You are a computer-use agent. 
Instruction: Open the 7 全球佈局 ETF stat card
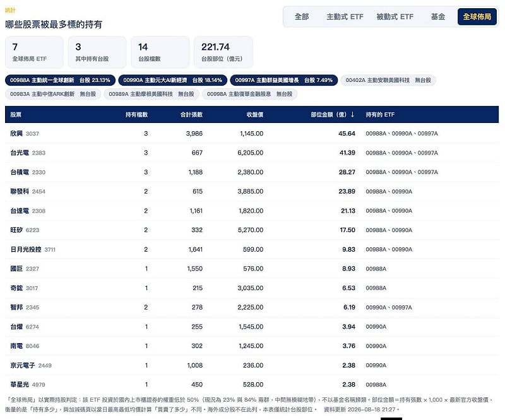34,52
